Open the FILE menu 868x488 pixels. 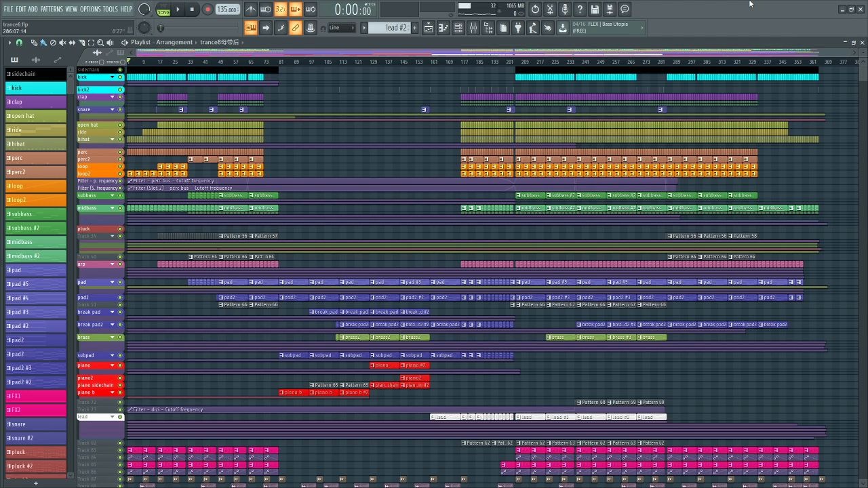click(x=8, y=9)
